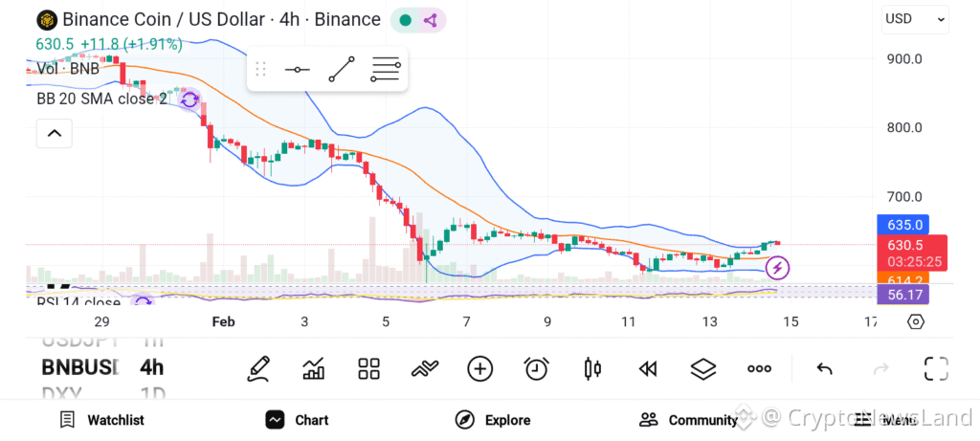Open the four-square layout grid
The width and height of the screenshot is (980, 441).
pyautogui.click(x=368, y=368)
